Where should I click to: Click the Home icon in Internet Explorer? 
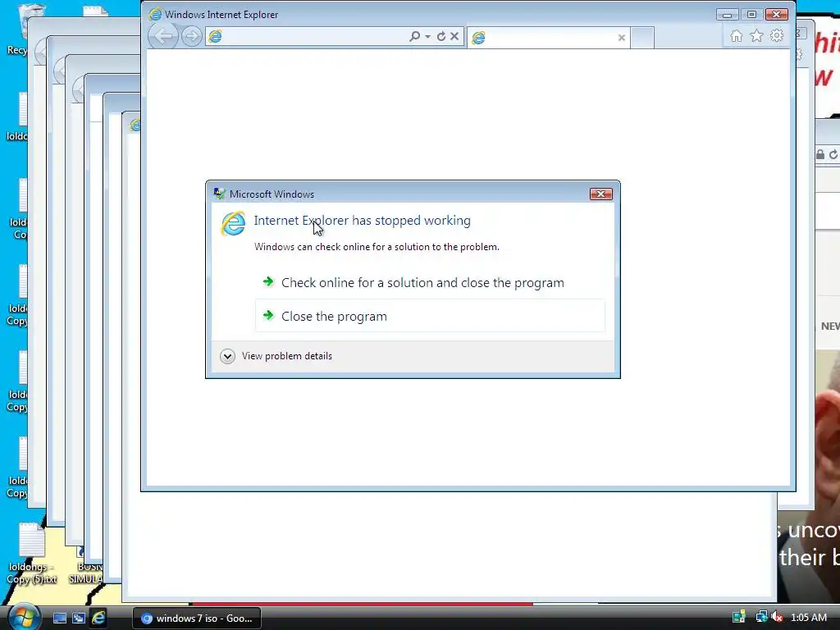[x=737, y=36]
